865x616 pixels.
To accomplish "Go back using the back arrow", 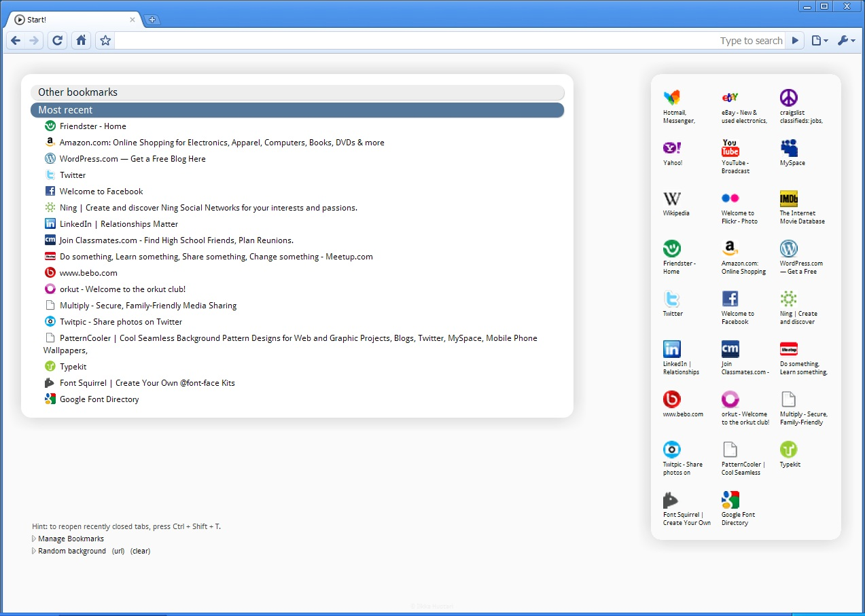I will coord(16,41).
